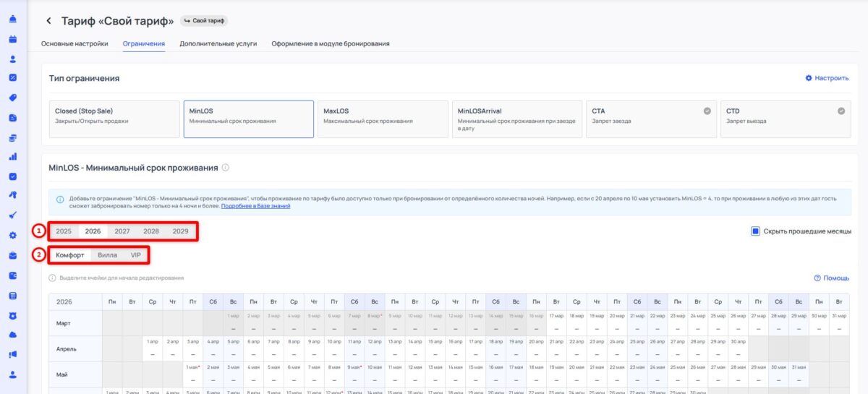Viewport: 868px width, 394px height.
Task: Click the 'Помощь' help link
Action: [831, 278]
